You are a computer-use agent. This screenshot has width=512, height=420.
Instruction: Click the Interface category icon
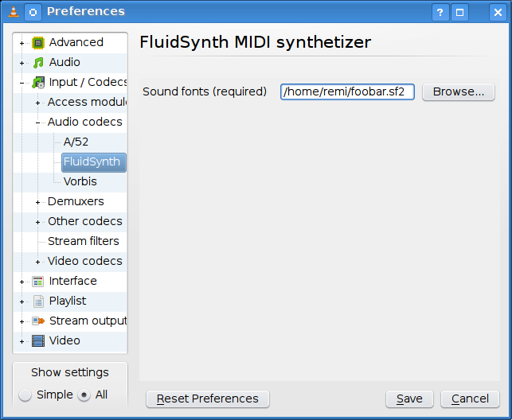pyautogui.click(x=38, y=282)
